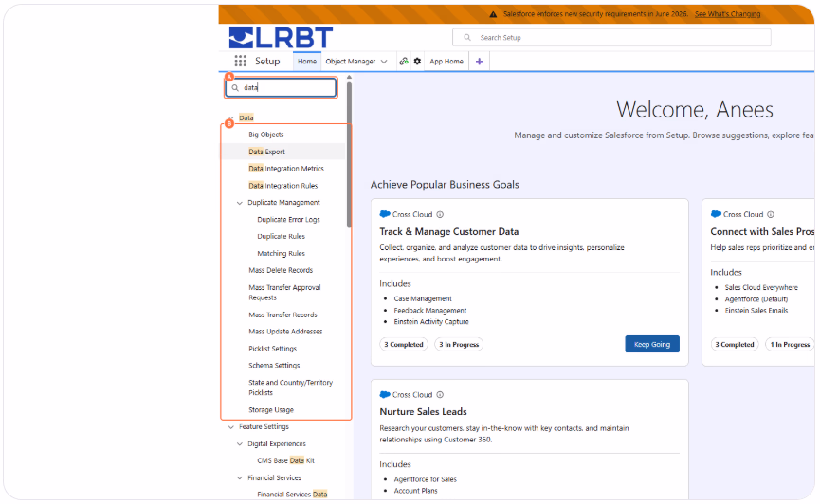Click Nurture Sales Leads title
820x504 pixels.
click(423, 412)
